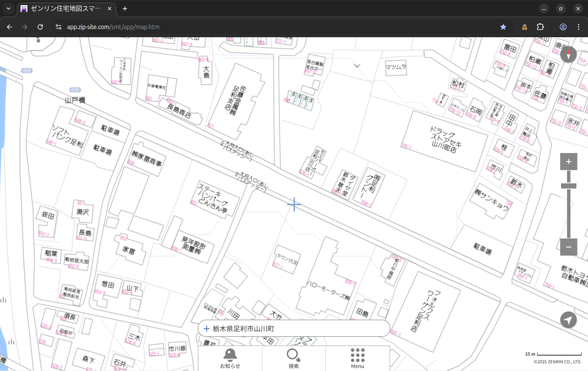Click the current location arrow icon
Screen dimensions: 588x371
(568, 320)
